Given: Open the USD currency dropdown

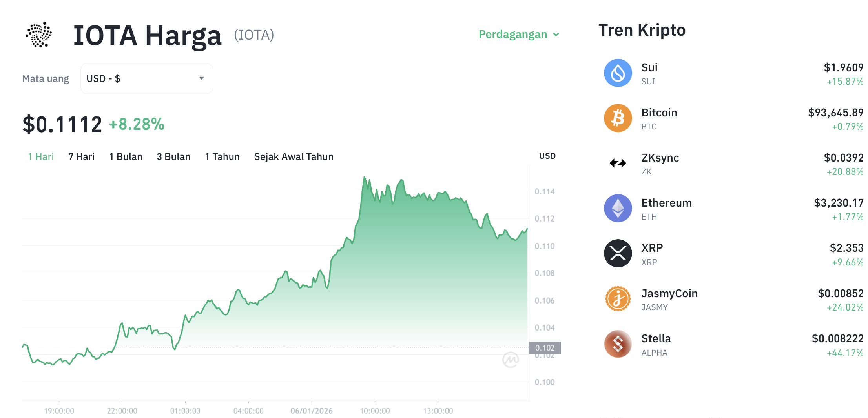Looking at the screenshot, I should coord(146,78).
